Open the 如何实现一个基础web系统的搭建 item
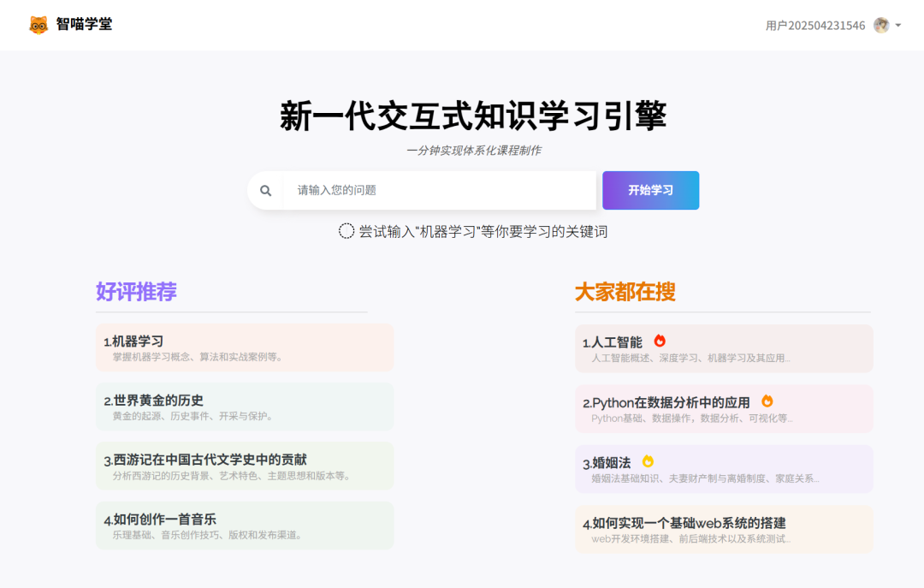924x588 pixels. (723, 529)
